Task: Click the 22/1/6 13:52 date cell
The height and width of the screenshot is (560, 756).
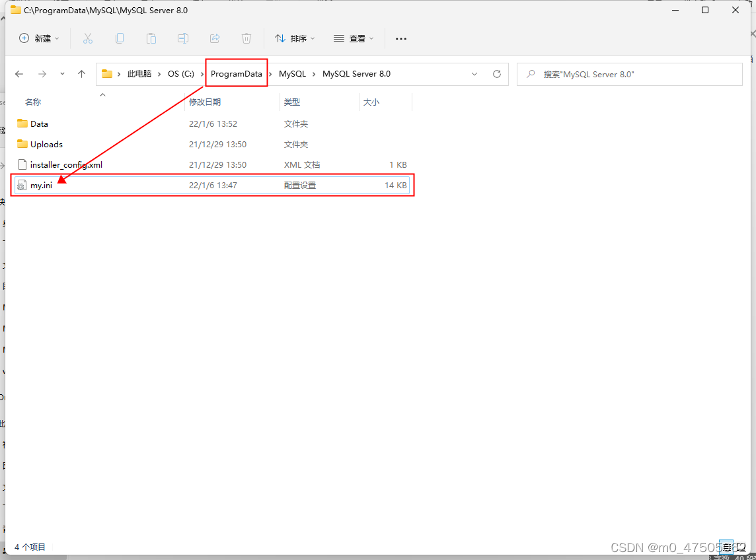Action: 213,124
